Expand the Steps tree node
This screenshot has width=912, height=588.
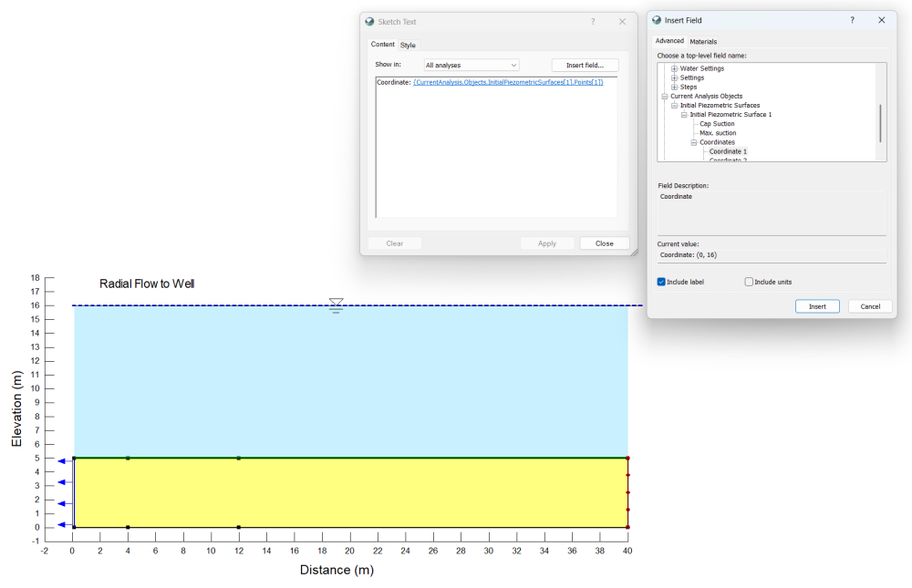tap(675, 88)
